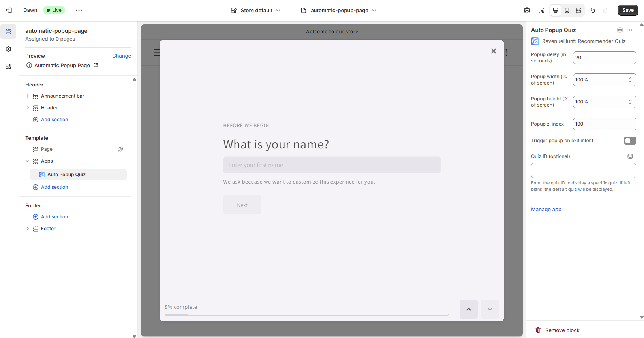Image resolution: width=644 pixels, height=338 pixels.
Task: Click the undo arrow icon
Action: click(593, 10)
